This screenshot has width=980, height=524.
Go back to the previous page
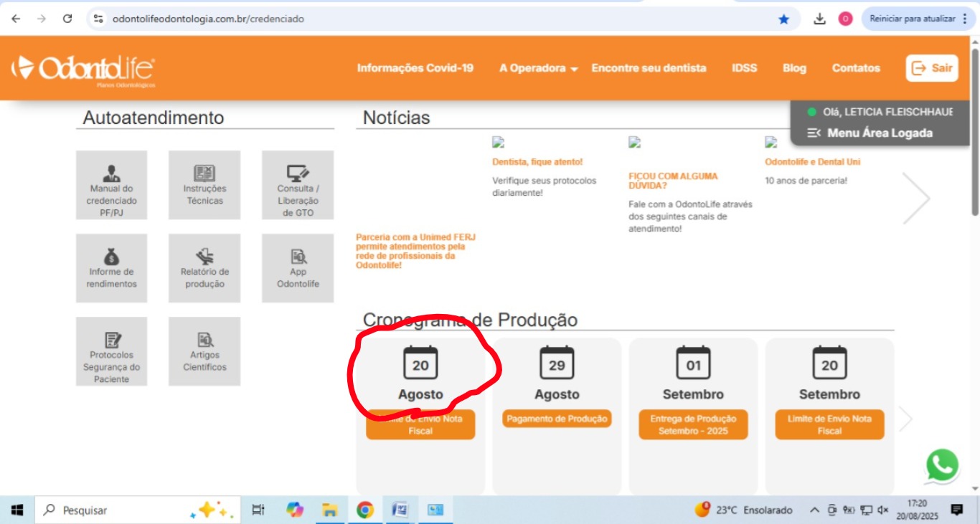pos(16,19)
